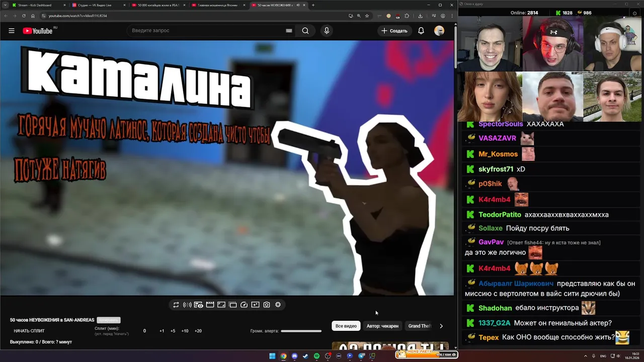
Task: Click TeodorPatito username in chat
Action: [x=500, y=215]
